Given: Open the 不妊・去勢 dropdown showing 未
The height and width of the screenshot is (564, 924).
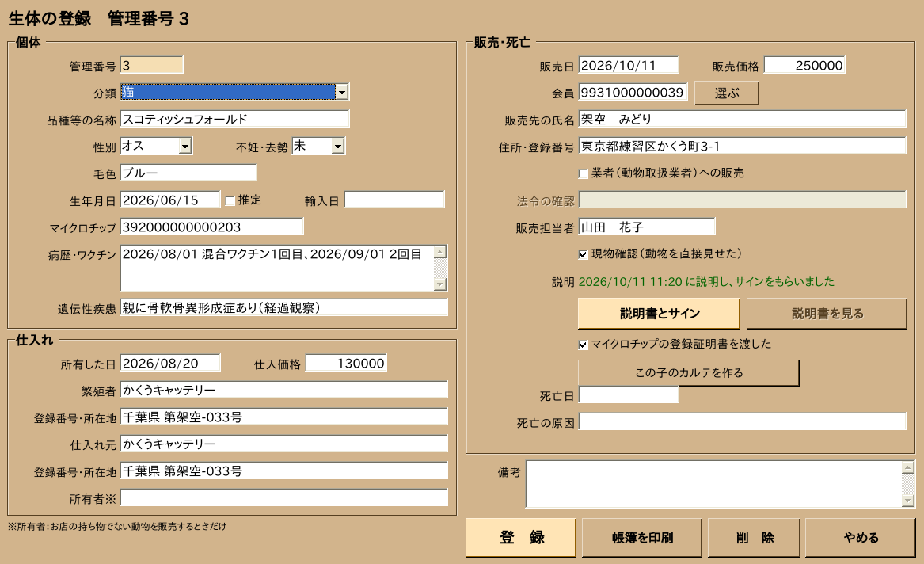Looking at the screenshot, I should pos(337,147).
